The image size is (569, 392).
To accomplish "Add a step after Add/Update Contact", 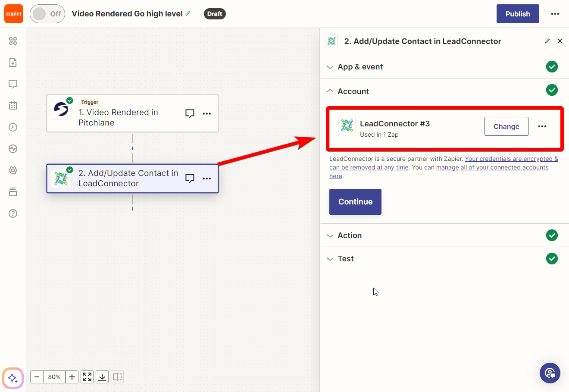I will pos(133,209).
